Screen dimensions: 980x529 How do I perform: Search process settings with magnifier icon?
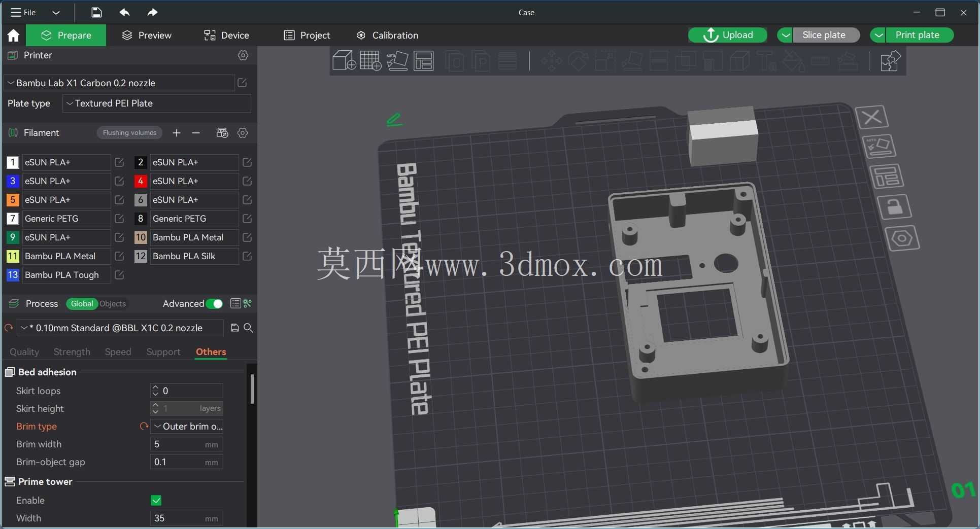[x=249, y=328]
